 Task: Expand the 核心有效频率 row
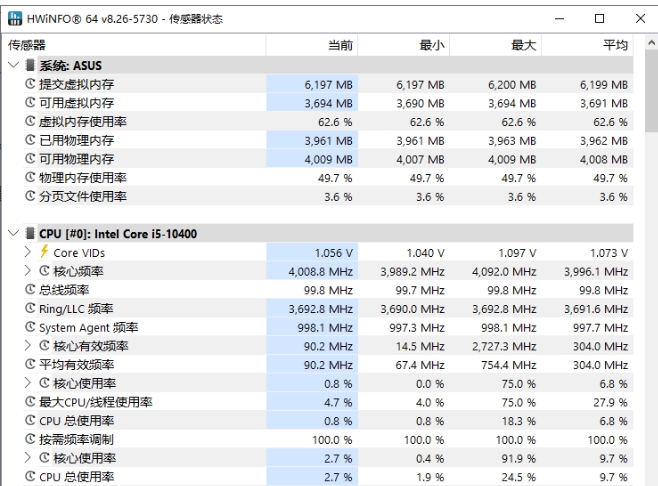[28, 345]
